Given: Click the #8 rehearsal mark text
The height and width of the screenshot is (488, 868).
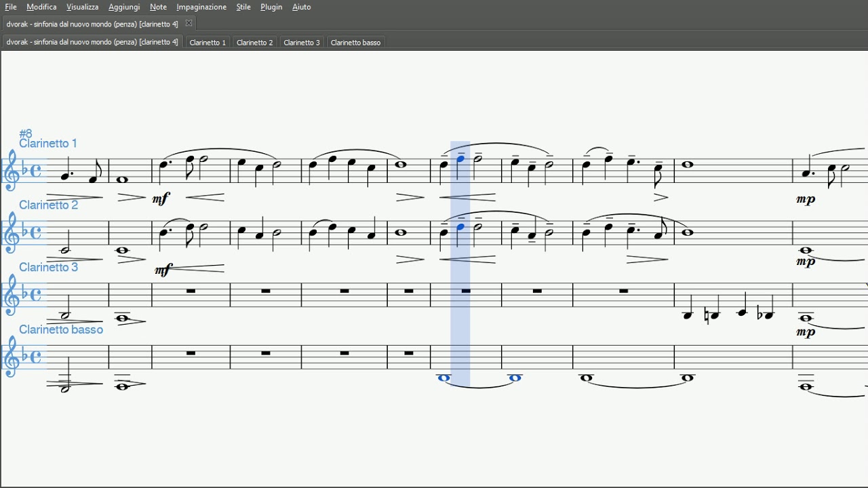Looking at the screenshot, I should click(26, 134).
